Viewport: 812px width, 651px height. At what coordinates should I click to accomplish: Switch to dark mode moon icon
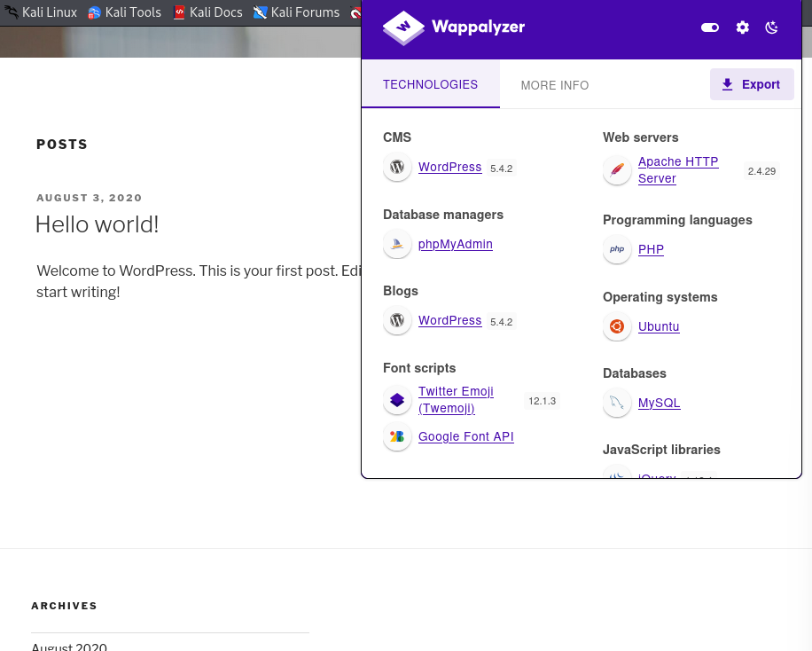point(771,27)
